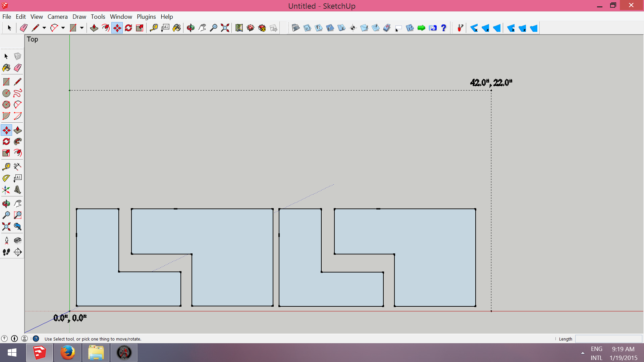The width and height of the screenshot is (644, 362).
Task: Expand the arc tool dropdown arrow
Action: [x=63, y=28]
